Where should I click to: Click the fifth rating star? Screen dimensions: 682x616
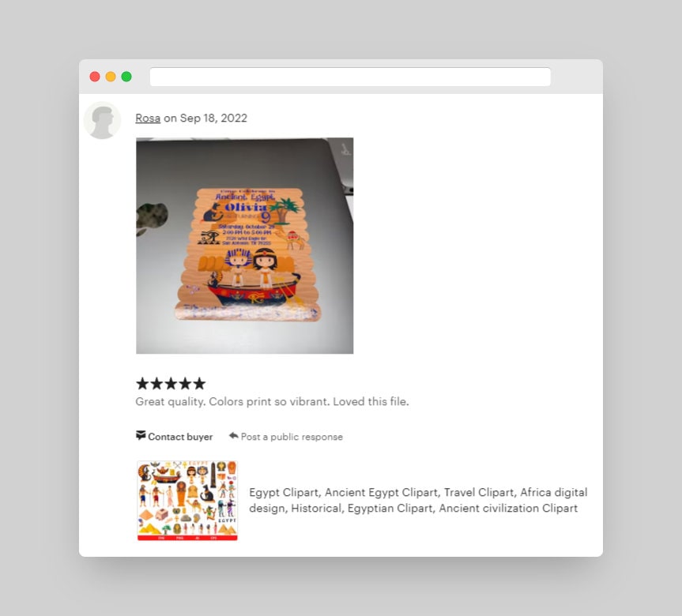[x=199, y=384]
